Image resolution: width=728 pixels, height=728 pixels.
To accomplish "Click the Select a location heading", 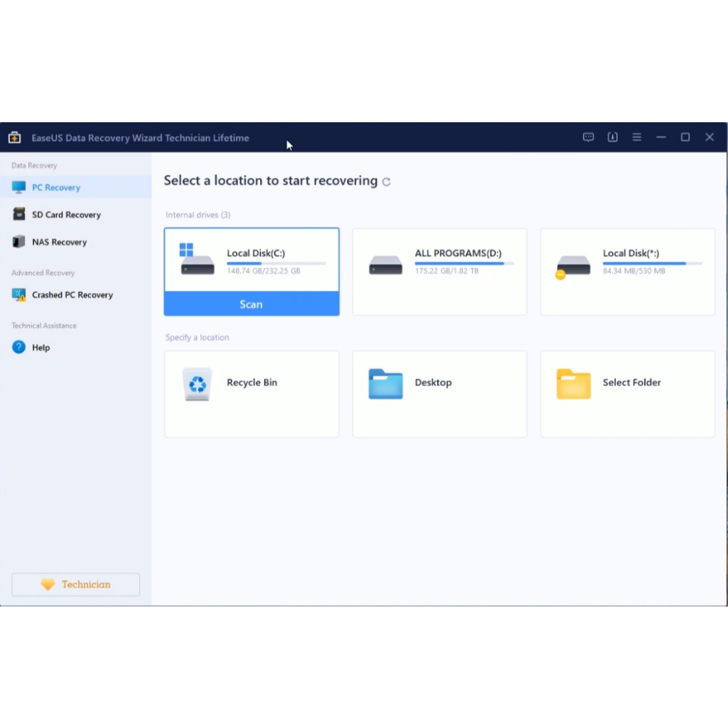I will [271, 180].
